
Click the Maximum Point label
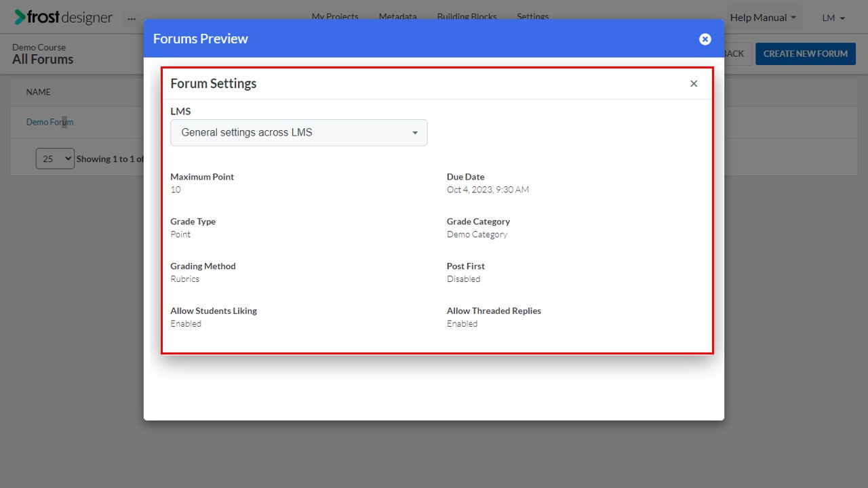[202, 177]
